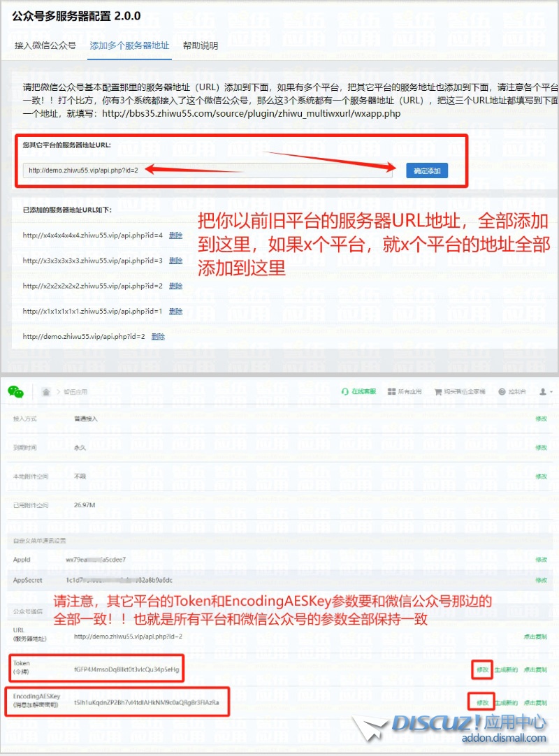The image size is (559, 756).
Task: Click the wxapp.php example URL text
Action: click(x=252, y=114)
